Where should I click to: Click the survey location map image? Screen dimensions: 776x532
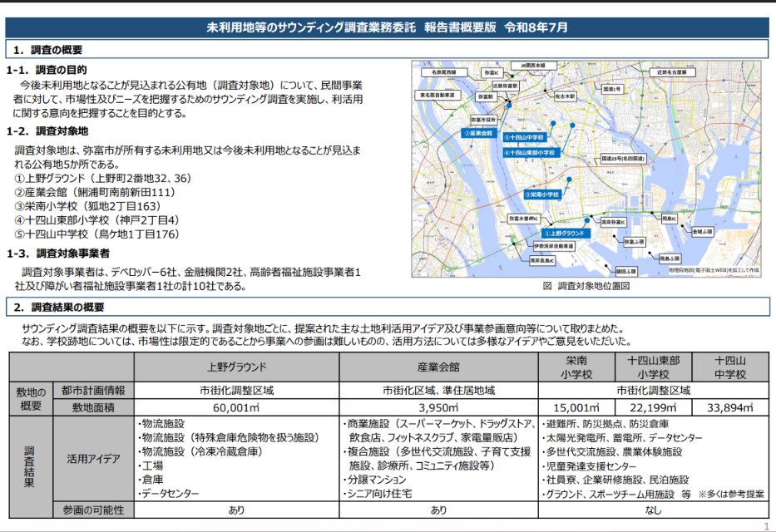(x=586, y=169)
